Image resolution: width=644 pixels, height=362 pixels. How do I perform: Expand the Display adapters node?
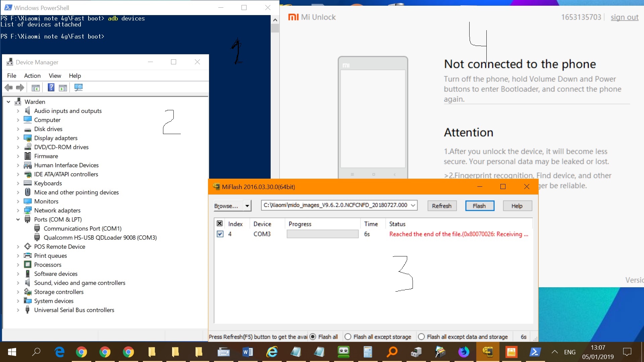pos(18,138)
